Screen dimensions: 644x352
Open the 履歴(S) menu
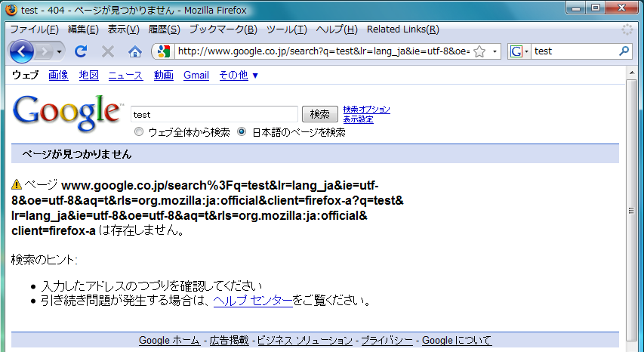pyautogui.click(x=165, y=29)
